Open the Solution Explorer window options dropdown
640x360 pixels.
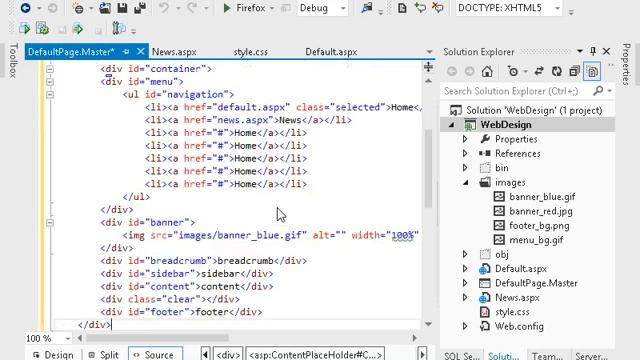click(580, 51)
